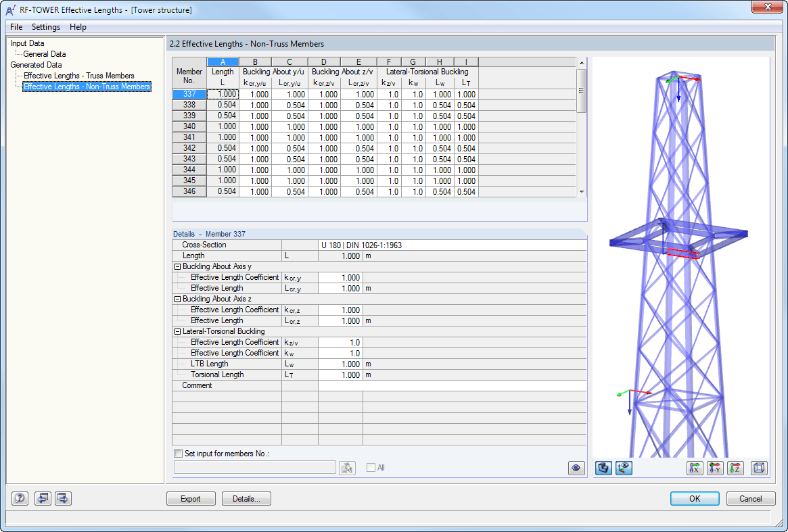The height and width of the screenshot is (532, 788).
Task: Click the eye view mode button
Action: click(576, 468)
